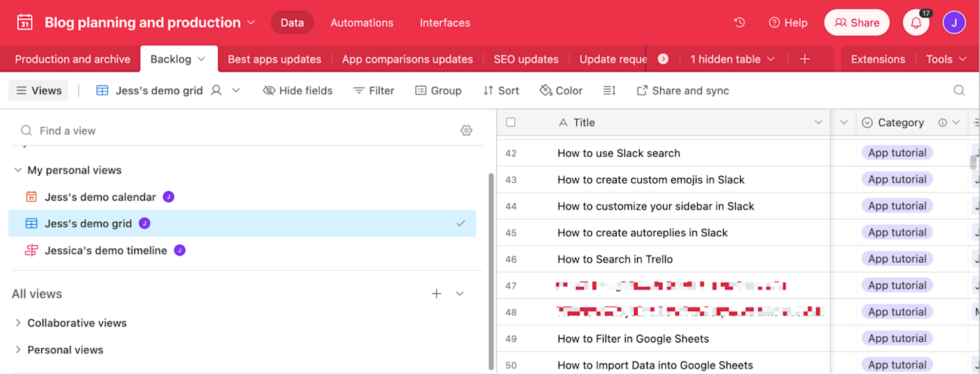980x374 pixels.
Task: Open the hidden table dropdown
Action: coord(732,59)
